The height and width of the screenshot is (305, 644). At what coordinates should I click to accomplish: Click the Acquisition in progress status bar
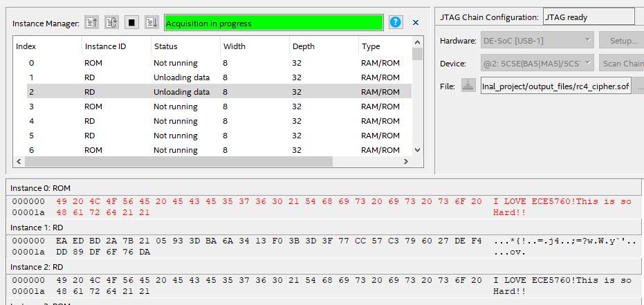[x=273, y=24]
